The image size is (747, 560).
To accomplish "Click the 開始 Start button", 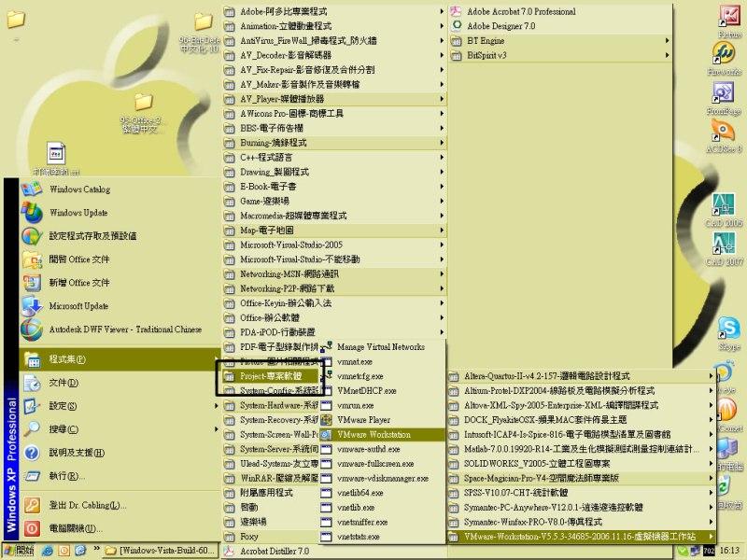I will (19, 551).
